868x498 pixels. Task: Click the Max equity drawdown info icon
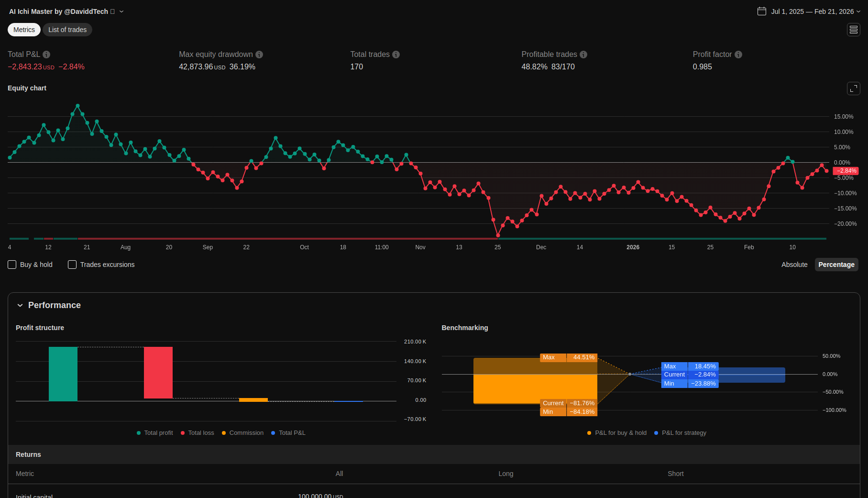pos(259,55)
